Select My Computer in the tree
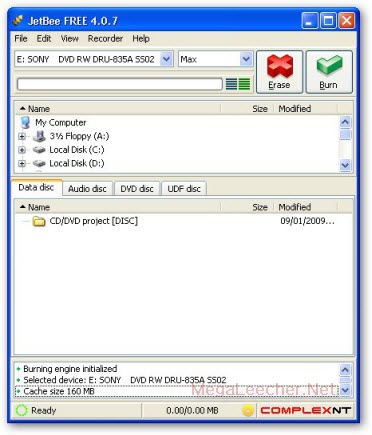372x435 pixels. 61,123
